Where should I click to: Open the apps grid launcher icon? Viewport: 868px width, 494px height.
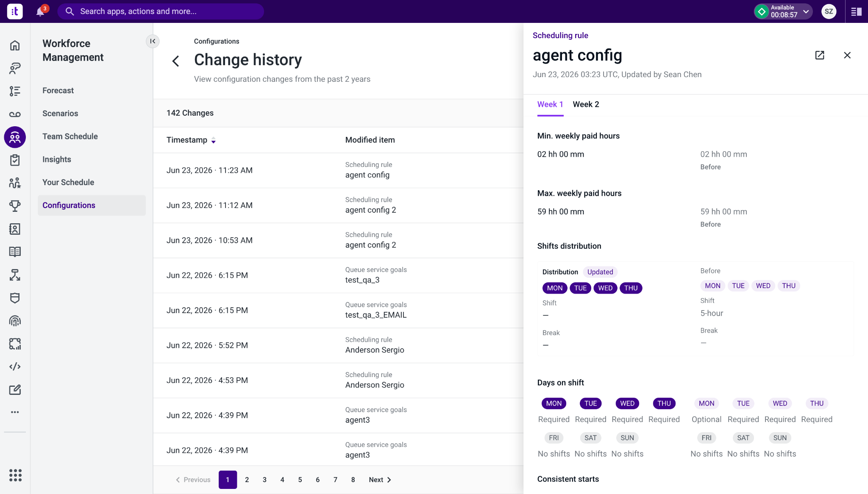coord(15,475)
